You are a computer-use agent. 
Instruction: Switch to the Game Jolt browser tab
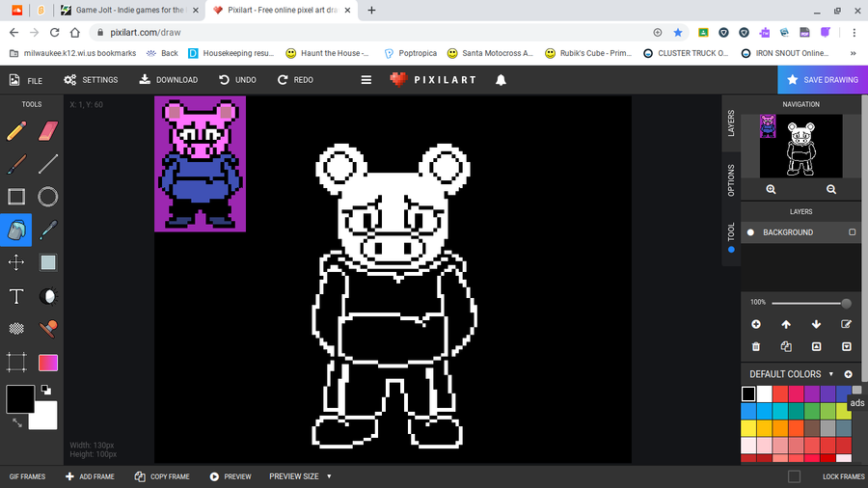pos(130,10)
